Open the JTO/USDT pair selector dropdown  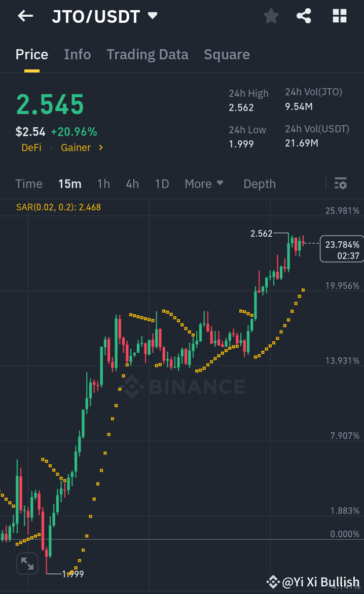click(152, 16)
